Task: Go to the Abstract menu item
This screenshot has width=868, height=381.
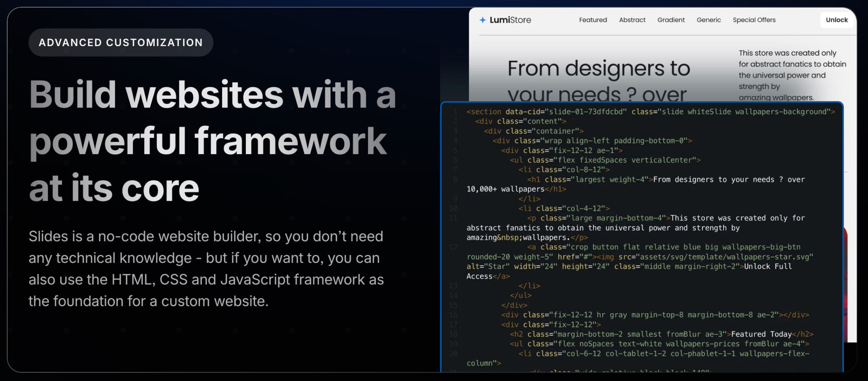Action: click(x=632, y=20)
